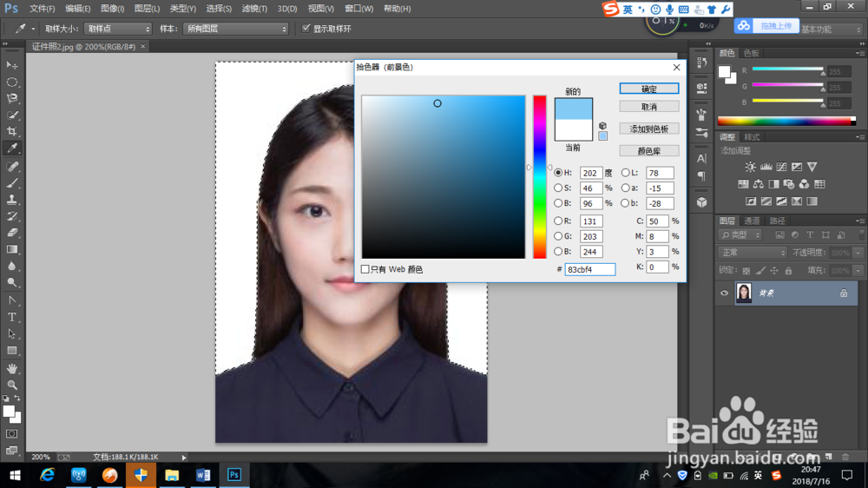Open the 样本 所有图层 dropdown
The height and width of the screenshot is (488, 868).
coord(236,29)
